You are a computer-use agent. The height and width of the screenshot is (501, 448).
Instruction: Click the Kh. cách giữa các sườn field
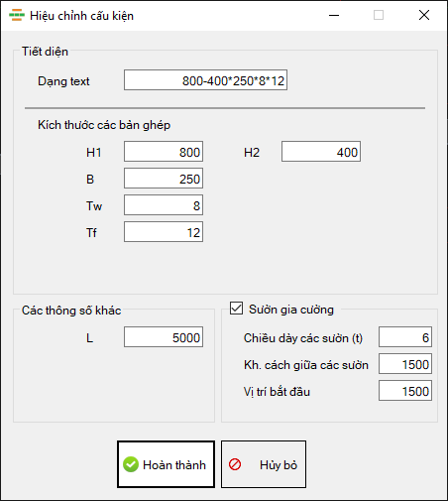point(405,364)
